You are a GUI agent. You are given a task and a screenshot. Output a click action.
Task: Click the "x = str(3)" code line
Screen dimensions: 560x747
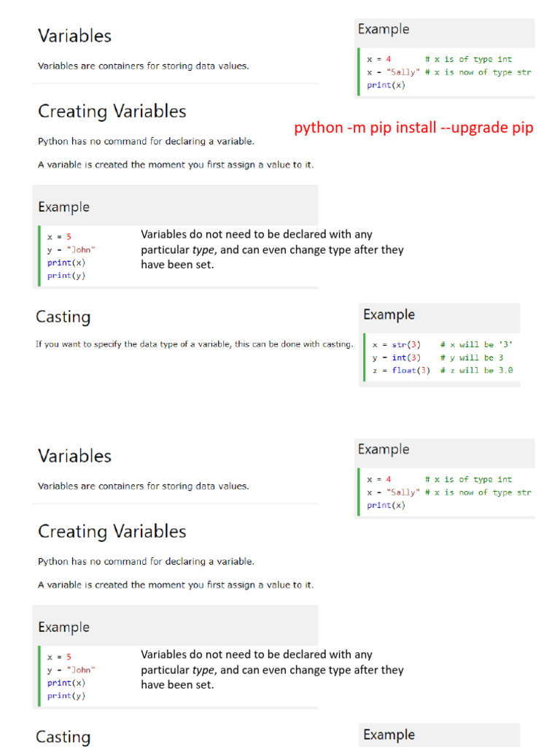tap(397, 344)
